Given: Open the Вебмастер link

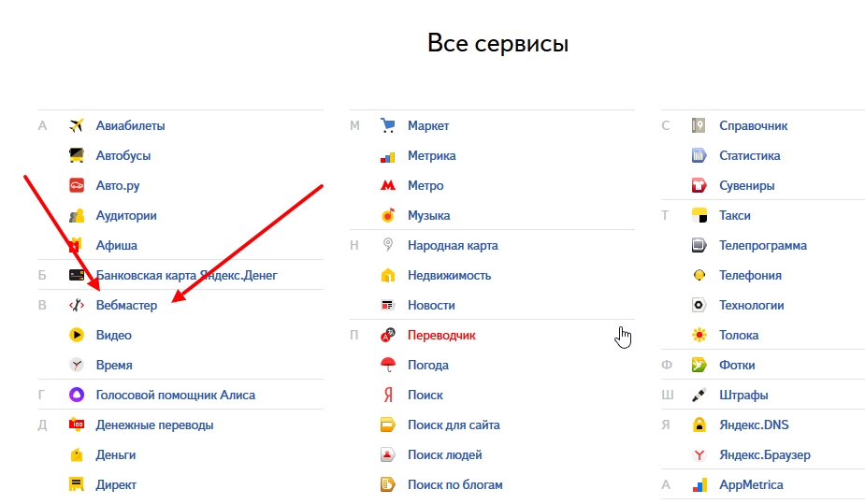Looking at the screenshot, I should (126, 305).
